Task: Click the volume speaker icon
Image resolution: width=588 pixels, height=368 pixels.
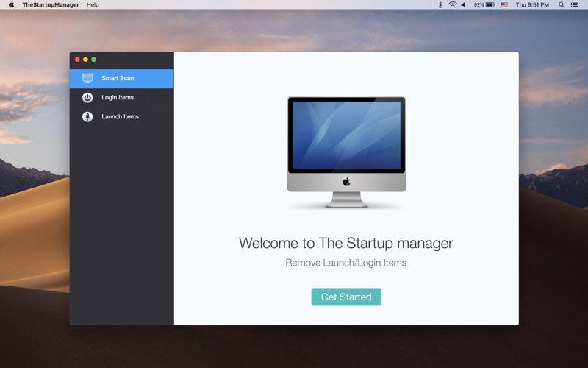Action: 463,5
